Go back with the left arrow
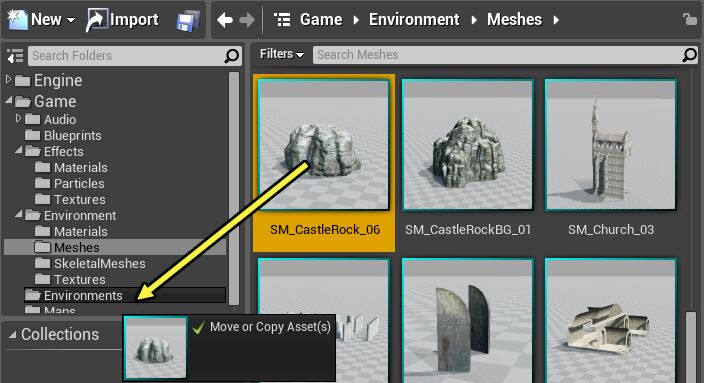This screenshot has width=704, height=383. (x=224, y=20)
